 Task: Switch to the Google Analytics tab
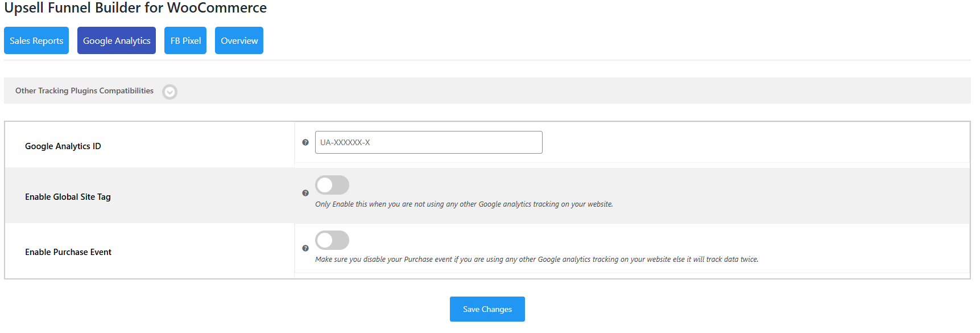point(117,40)
